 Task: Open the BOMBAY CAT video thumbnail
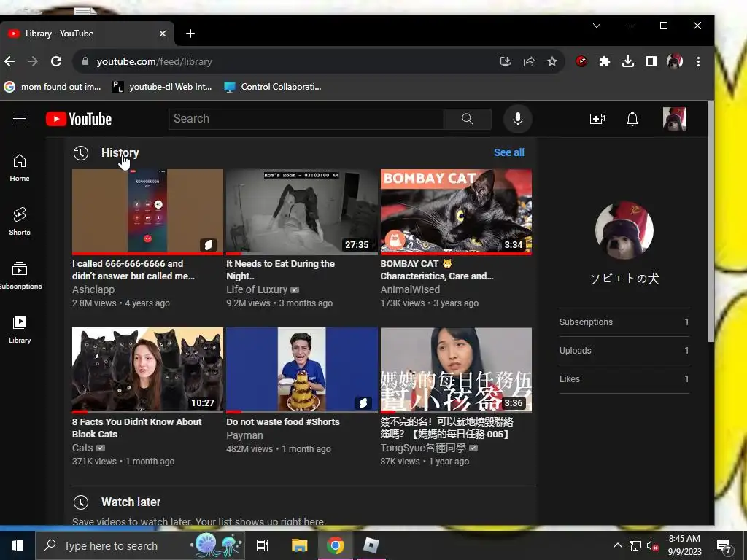[456, 211]
